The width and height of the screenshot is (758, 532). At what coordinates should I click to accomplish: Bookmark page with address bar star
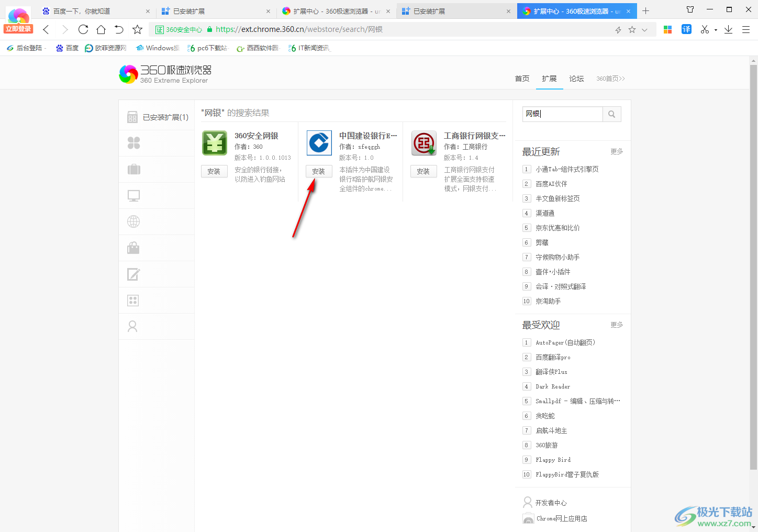point(632,30)
